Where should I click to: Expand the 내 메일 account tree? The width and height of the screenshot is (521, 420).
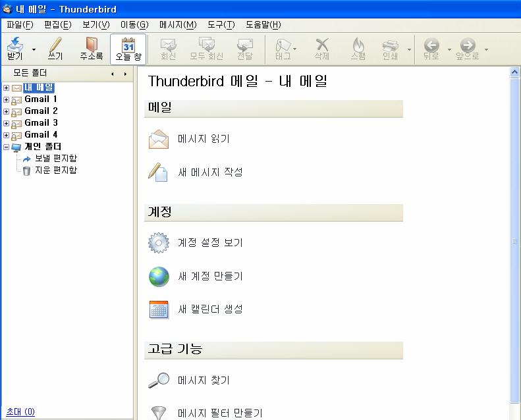pos(6,88)
